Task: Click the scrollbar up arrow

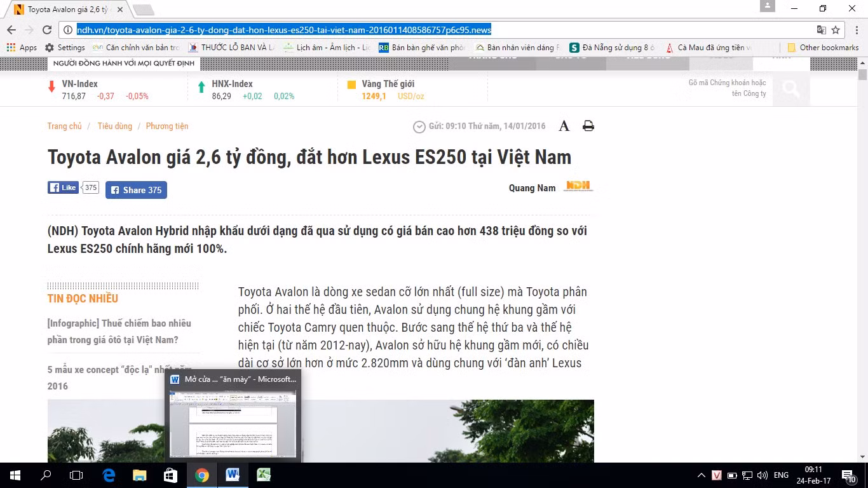Action: [862, 62]
